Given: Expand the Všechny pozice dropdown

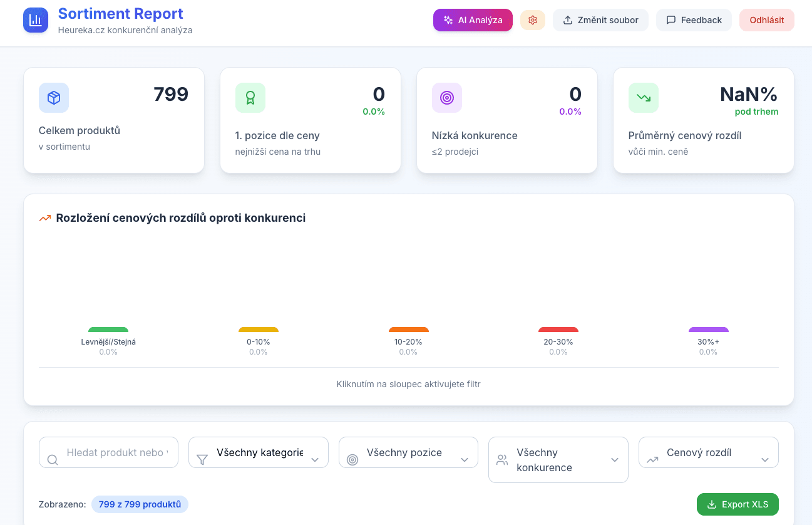Looking at the screenshot, I should [408, 452].
